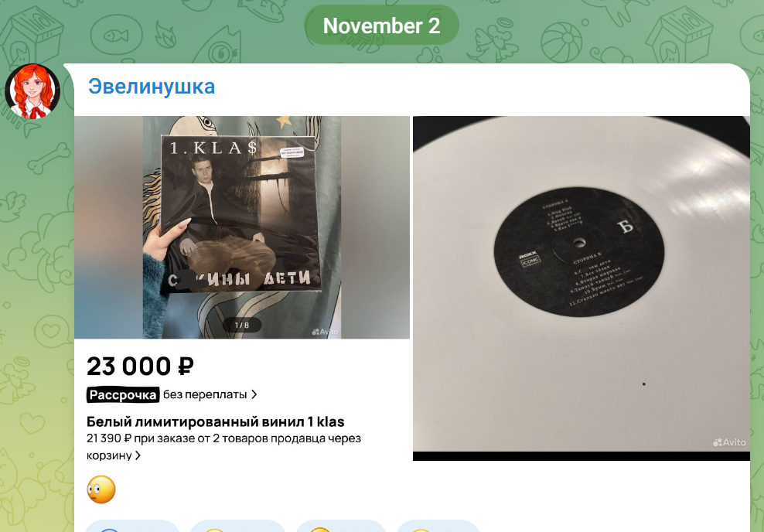This screenshot has width=764, height=532.
Task: Open the 1.KLA$ album cover screenshot
Action: [x=242, y=227]
